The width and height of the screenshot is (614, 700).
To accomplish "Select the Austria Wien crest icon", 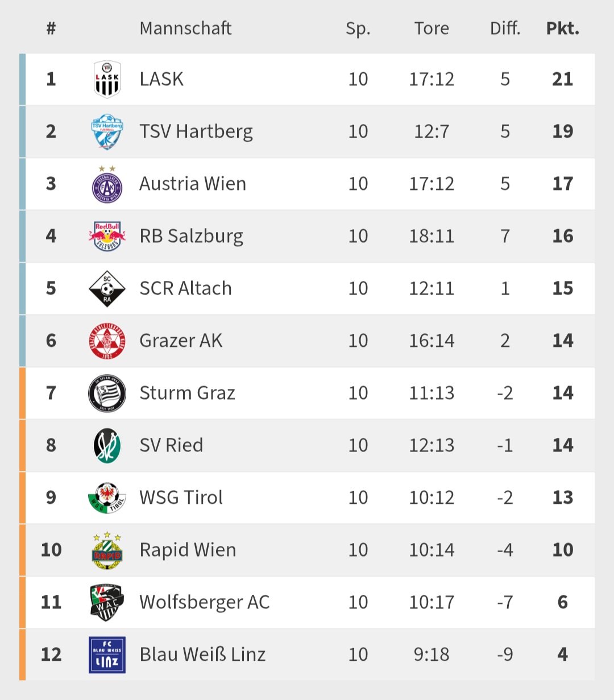I will coord(107,184).
